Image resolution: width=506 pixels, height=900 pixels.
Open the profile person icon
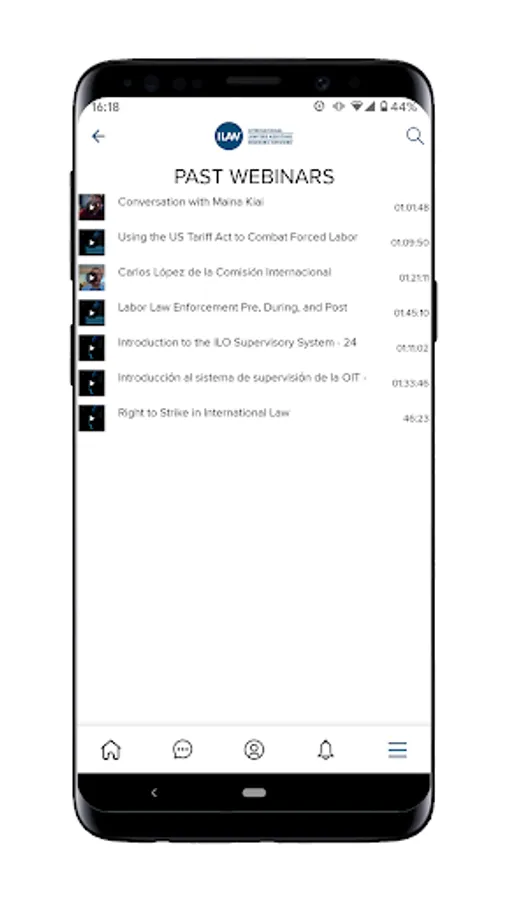click(x=254, y=750)
